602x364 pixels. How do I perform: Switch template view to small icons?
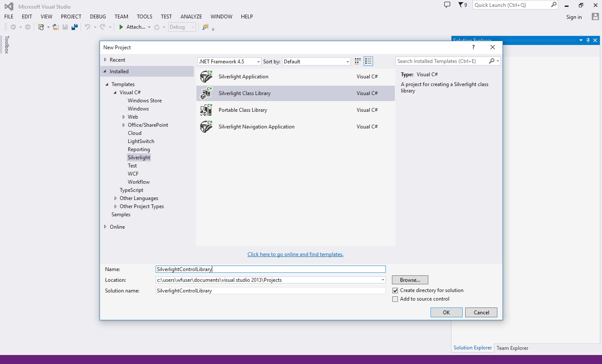[x=358, y=62]
